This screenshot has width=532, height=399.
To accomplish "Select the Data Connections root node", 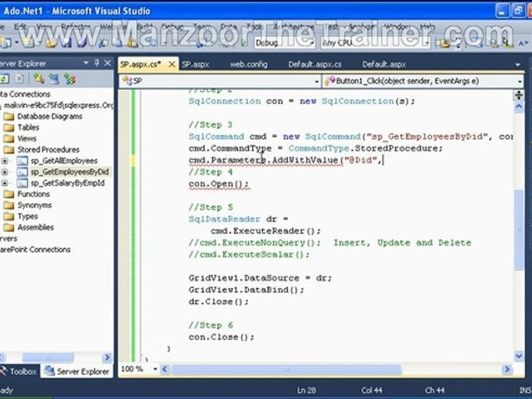I will 25,94.
